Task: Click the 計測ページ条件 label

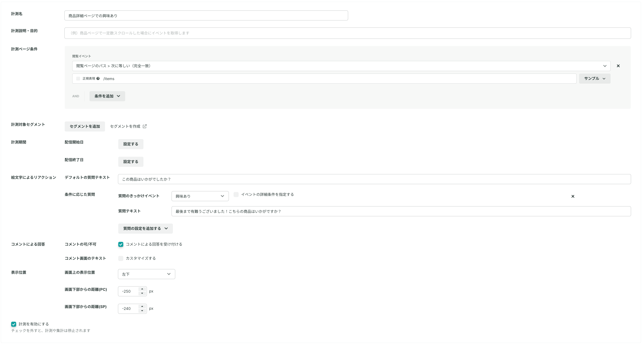Action: pos(24,49)
